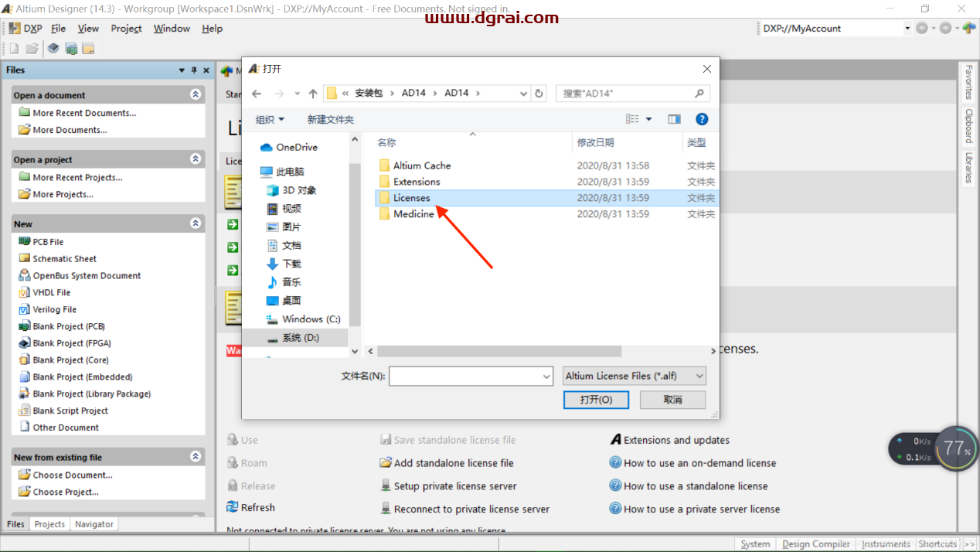Collapse the Open a project section

(196, 158)
